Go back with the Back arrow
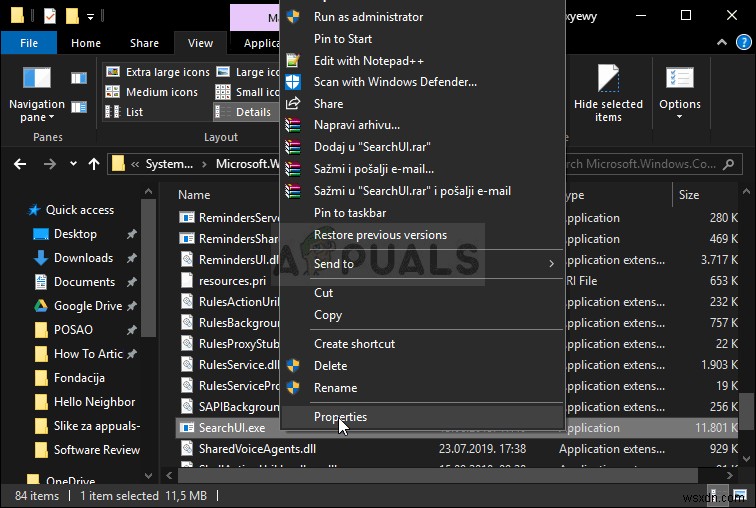 tap(20, 164)
